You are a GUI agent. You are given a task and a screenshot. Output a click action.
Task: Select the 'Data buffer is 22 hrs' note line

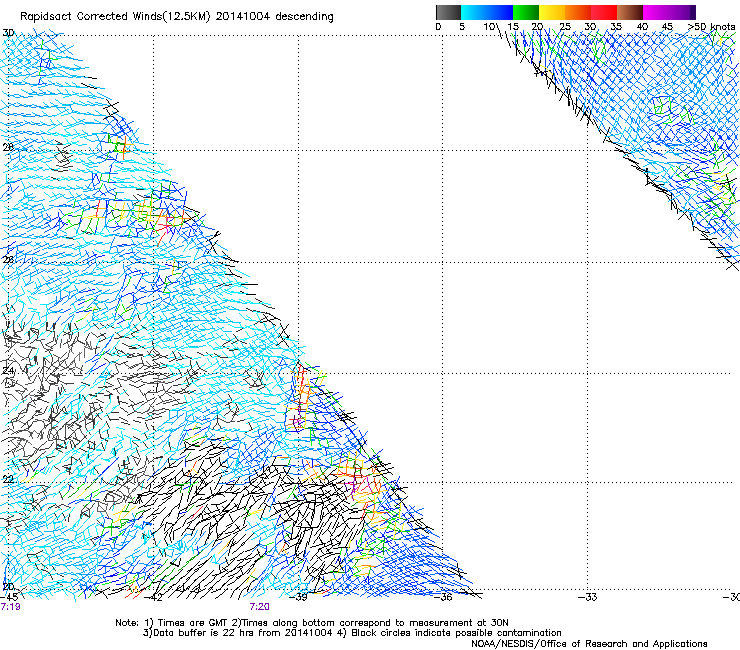[352, 633]
